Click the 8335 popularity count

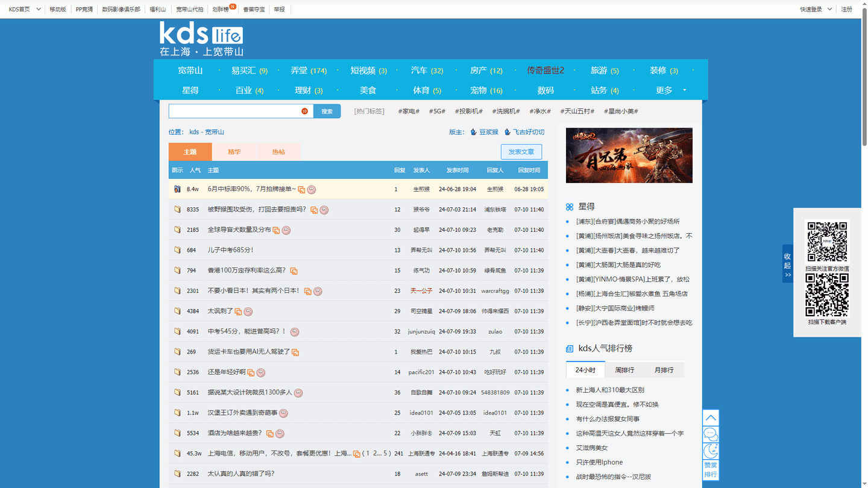point(193,210)
